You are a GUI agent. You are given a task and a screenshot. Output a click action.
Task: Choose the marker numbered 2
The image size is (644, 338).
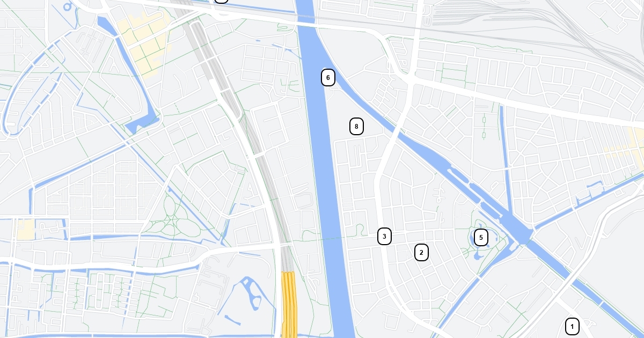422,252
